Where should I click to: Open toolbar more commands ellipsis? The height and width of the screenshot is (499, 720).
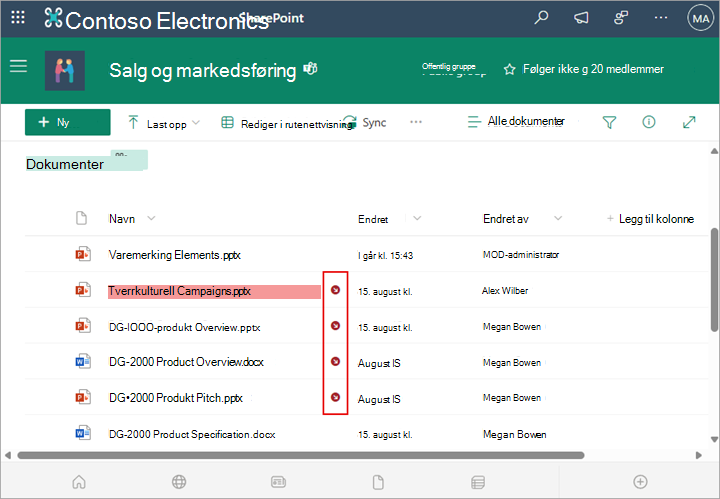coord(416,122)
